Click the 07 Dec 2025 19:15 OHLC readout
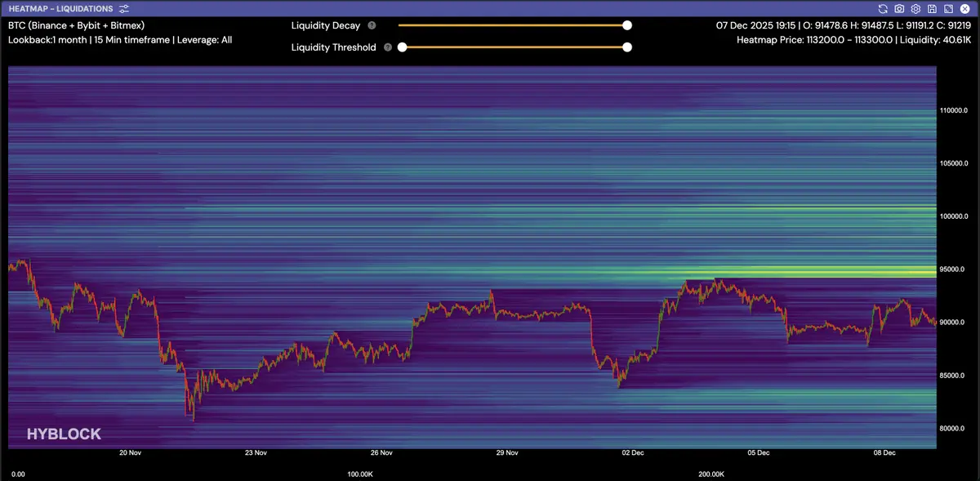Image resolution: width=980 pixels, height=481 pixels. coord(844,25)
